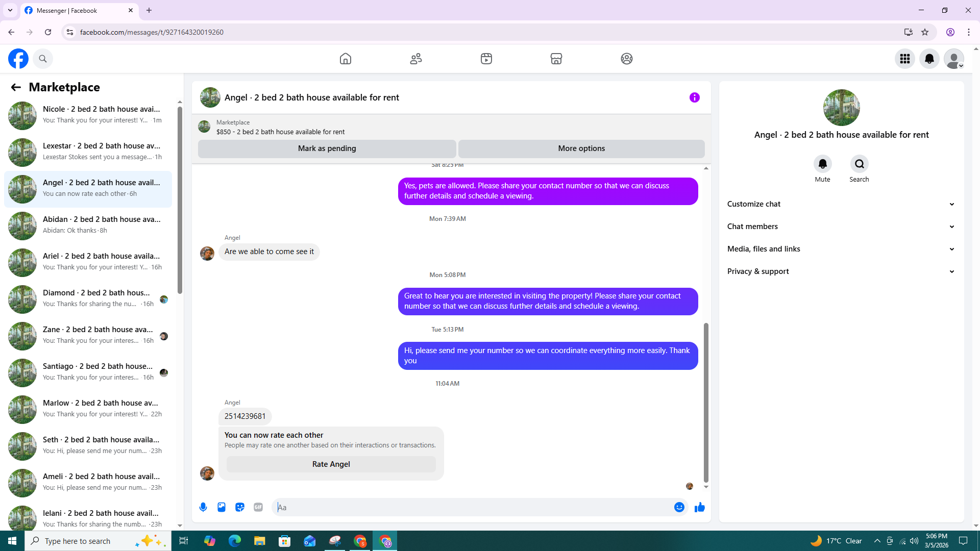Open the GIF picker icon

(x=258, y=507)
